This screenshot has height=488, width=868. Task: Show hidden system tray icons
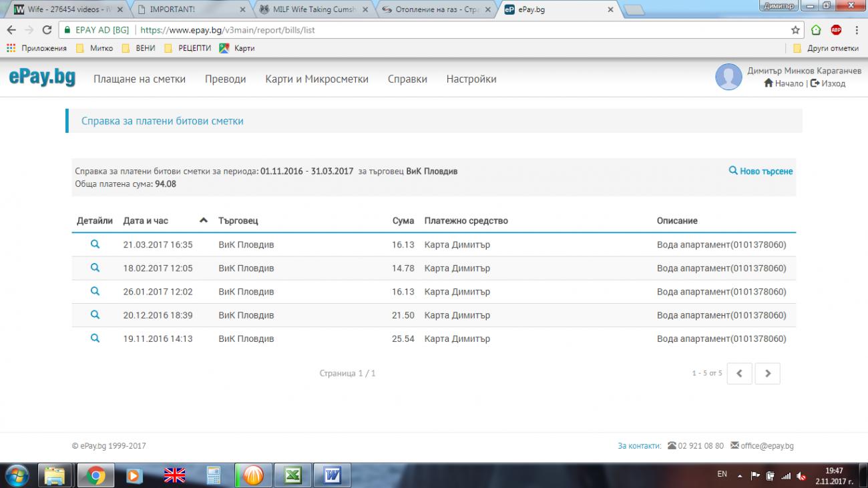coord(739,476)
